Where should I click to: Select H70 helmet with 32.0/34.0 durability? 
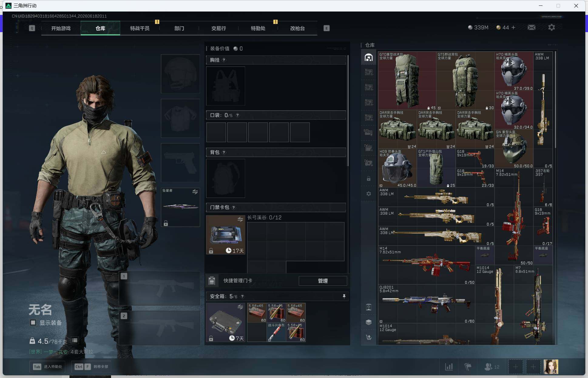pyautogui.click(x=514, y=110)
